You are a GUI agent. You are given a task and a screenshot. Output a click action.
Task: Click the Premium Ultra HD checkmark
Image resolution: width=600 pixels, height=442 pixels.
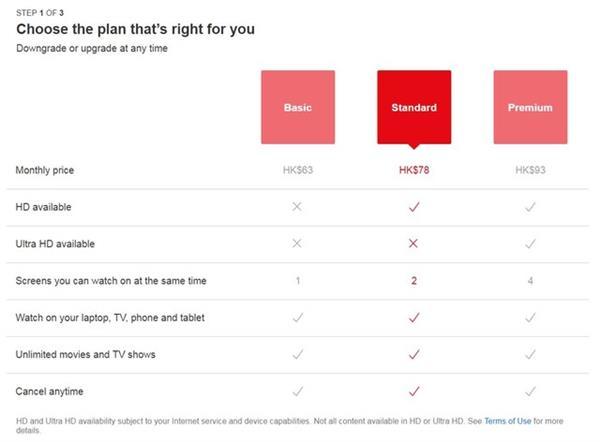[x=530, y=243]
